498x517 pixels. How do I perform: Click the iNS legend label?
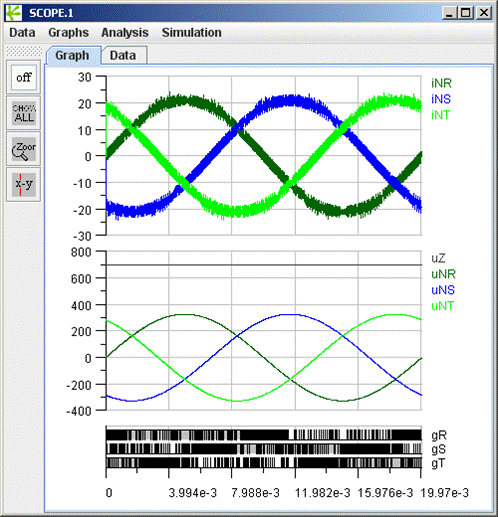click(x=441, y=99)
